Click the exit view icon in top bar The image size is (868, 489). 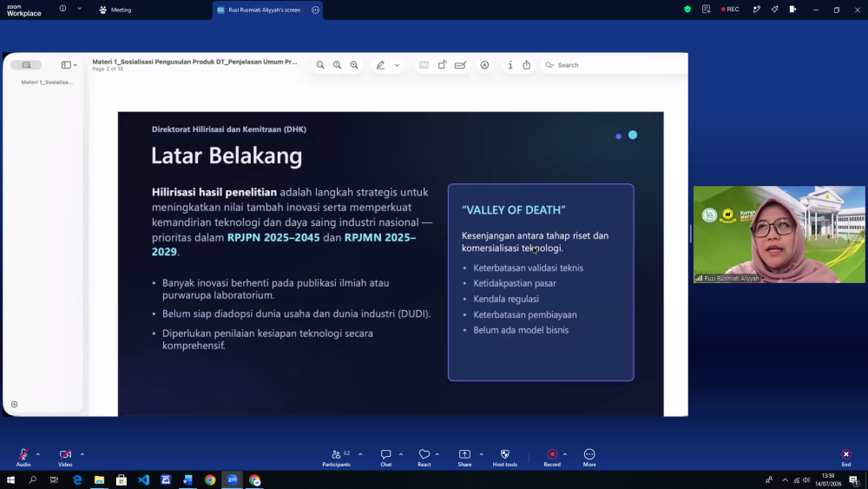[792, 10]
